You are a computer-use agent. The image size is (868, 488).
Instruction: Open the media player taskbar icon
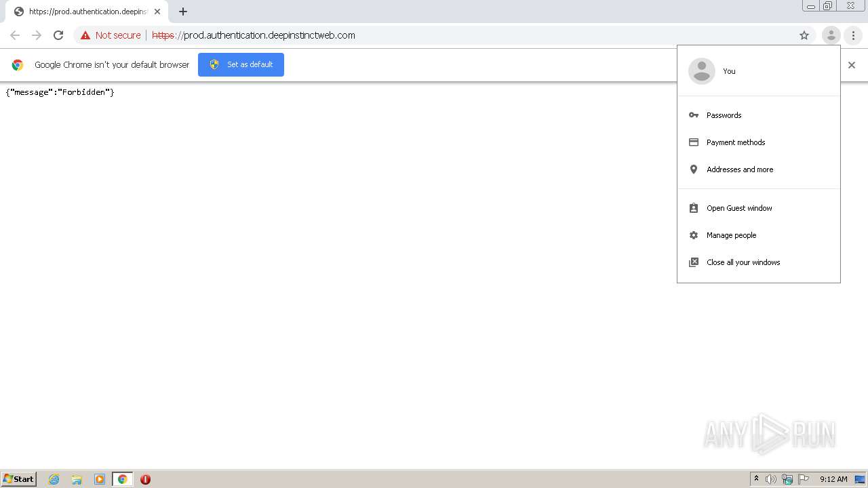pyautogui.click(x=100, y=479)
